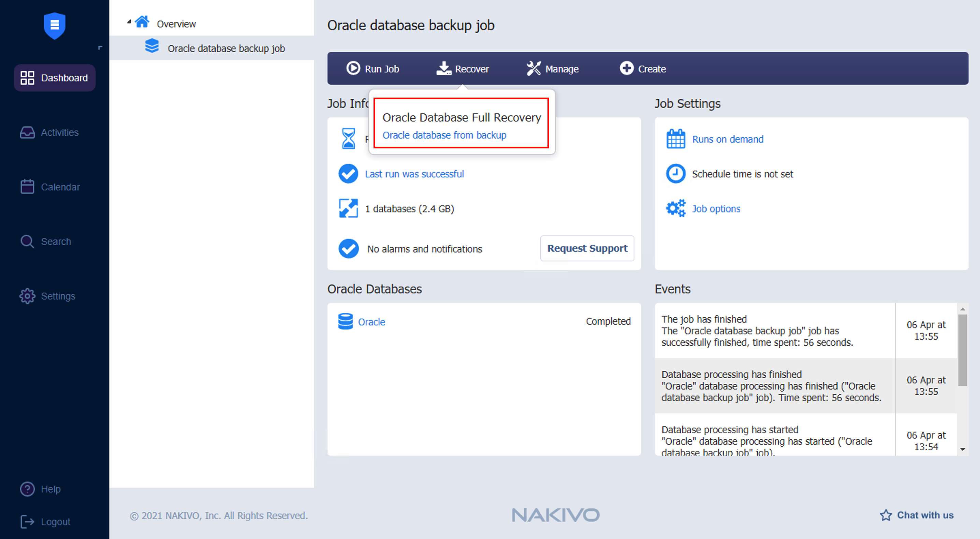
Task: Select Oracle database backup job tree item
Action: tap(211, 48)
